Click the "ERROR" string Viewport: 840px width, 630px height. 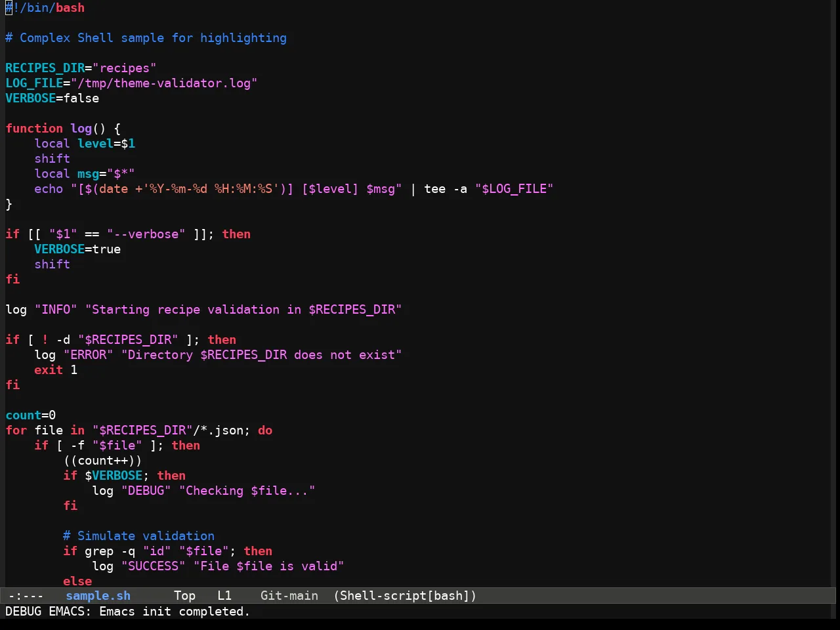[x=89, y=355]
